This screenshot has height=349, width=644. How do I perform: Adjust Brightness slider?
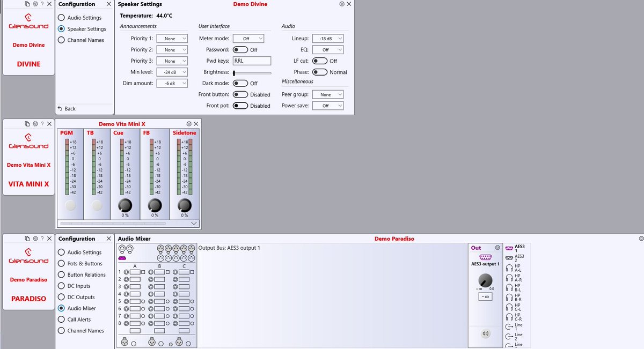(x=252, y=72)
